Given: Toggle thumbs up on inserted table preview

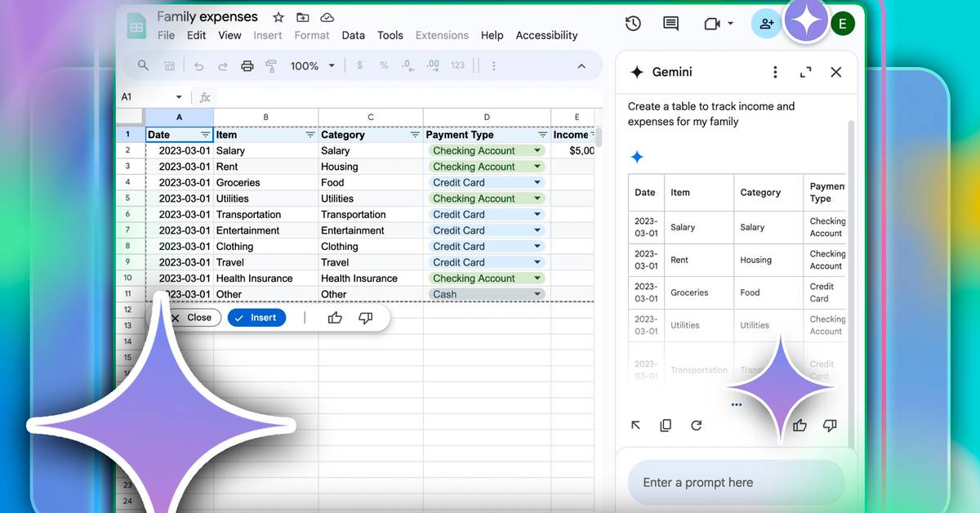Looking at the screenshot, I should (335, 318).
